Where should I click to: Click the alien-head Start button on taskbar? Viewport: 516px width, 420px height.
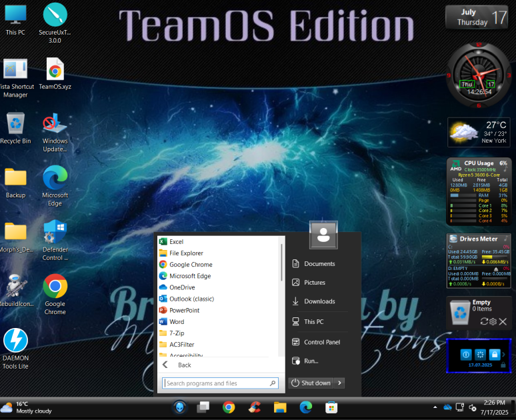(180, 407)
